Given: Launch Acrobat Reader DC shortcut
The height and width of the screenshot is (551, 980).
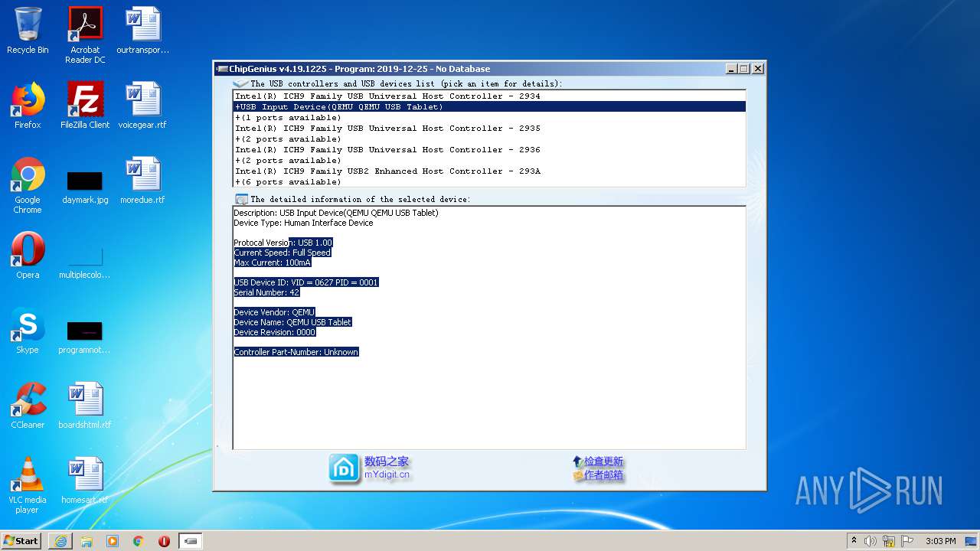Looking at the screenshot, I should pos(85,35).
